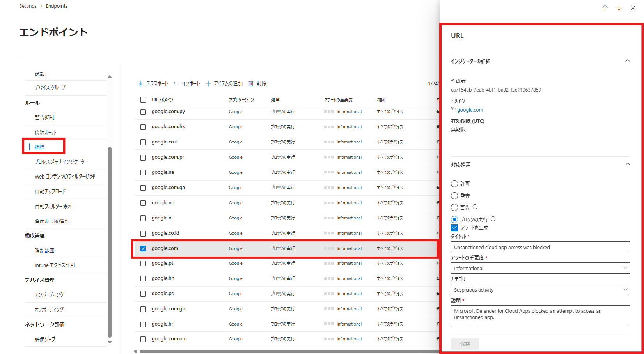Viewport: 644px width, 354px height.
Task: Toggle アラートを生成 checkbox
Action: [454, 228]
